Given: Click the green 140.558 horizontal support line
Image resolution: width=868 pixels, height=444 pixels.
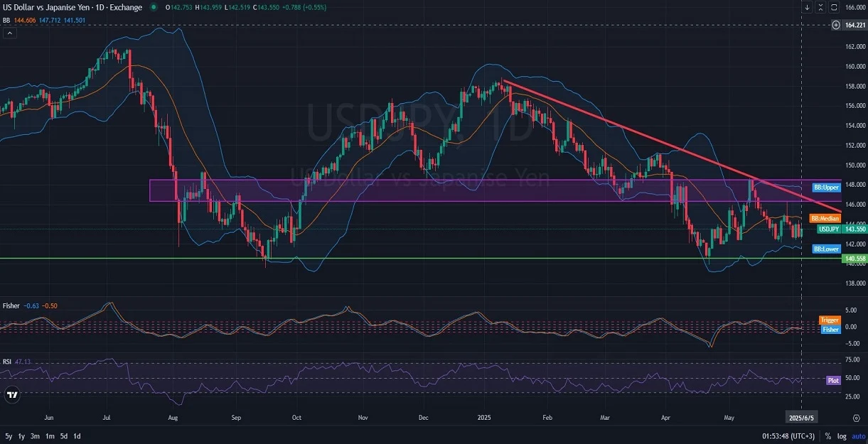Looking at the screenshot, I should pyautogui.click(x=427, y=259).
